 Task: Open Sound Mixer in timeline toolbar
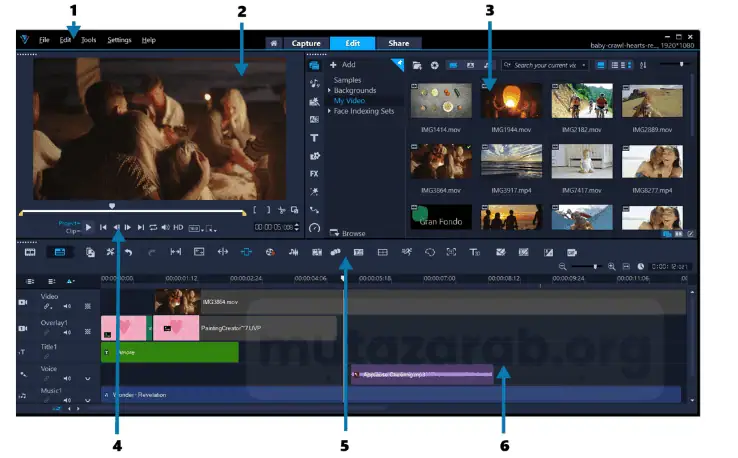(x=294, y=252)
